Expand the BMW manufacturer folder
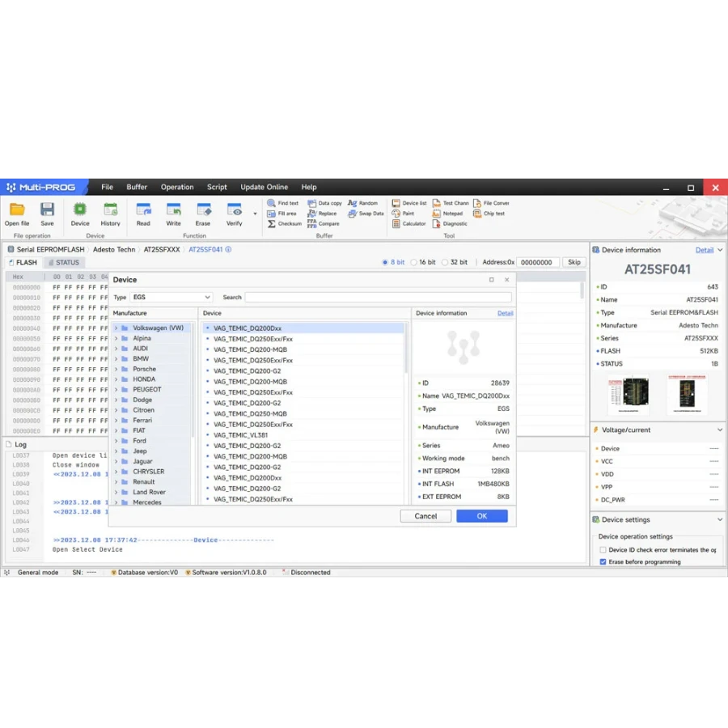The height and width of the screenshot is (728, 728). point(116,358)
